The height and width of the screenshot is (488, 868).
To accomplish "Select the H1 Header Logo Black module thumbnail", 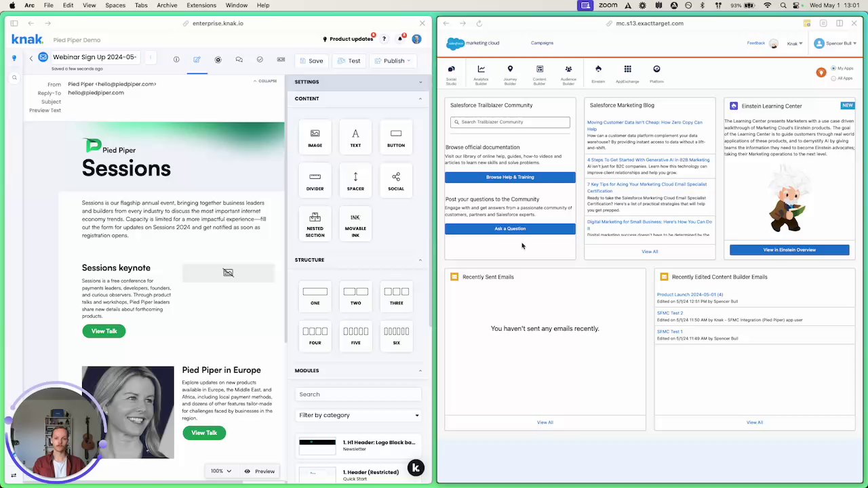I will [x=317, y=445].
